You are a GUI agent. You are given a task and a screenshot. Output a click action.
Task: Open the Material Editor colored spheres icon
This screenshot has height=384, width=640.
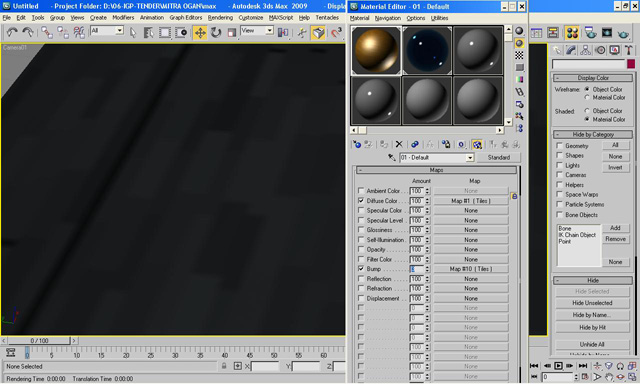[x=572, y=33]
